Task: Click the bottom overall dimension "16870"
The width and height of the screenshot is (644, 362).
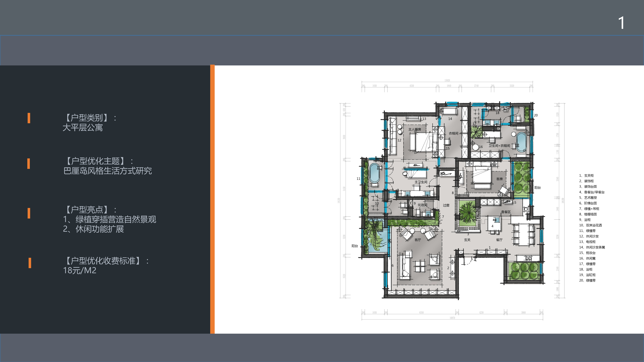Action: click(452, 318)
